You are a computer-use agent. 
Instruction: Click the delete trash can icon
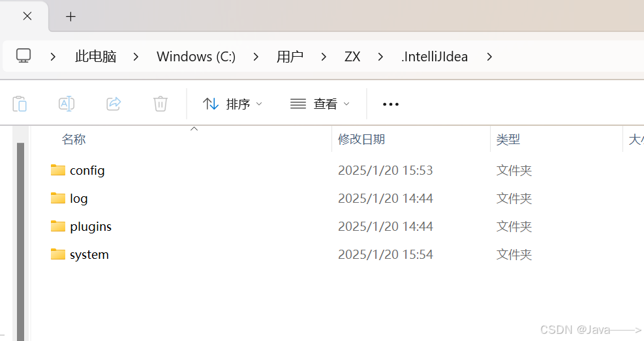[160, 104]
